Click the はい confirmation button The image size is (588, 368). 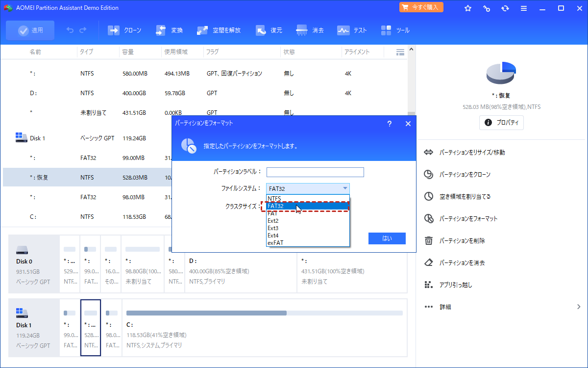coord(387,238)
